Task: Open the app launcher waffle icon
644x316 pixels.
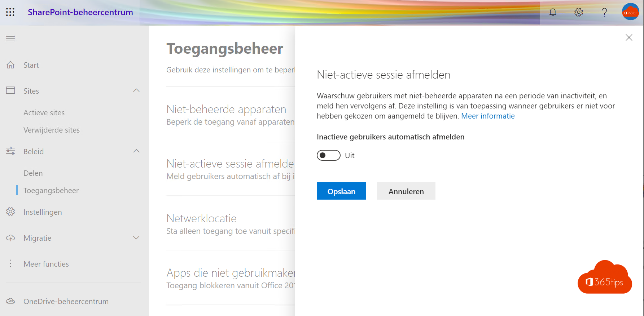Action: [x=10, y=12]
